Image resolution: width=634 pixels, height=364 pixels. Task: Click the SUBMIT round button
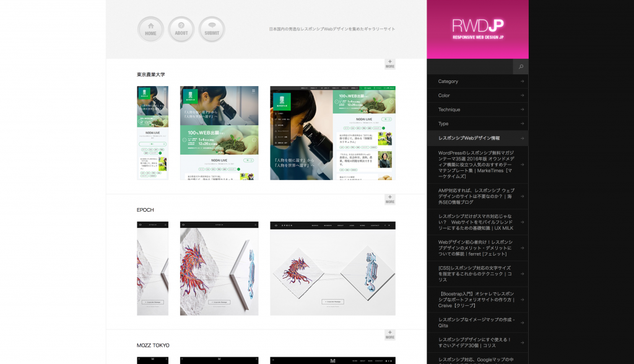coord(212,29)
